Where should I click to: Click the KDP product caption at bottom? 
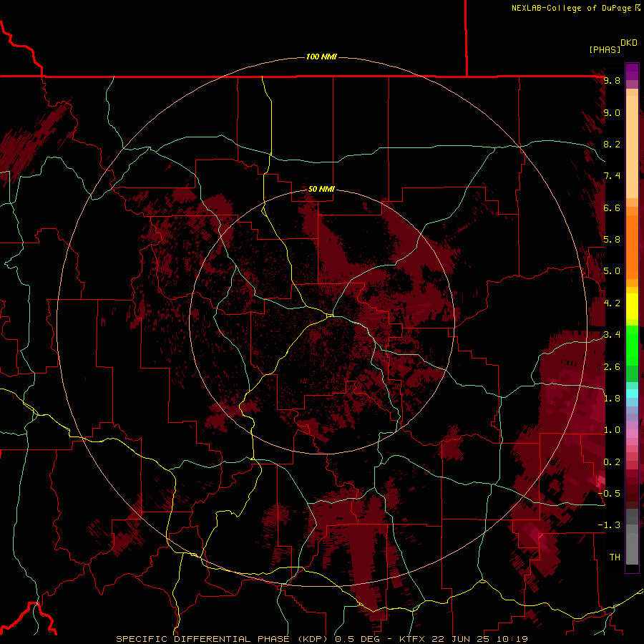[322, 639]
